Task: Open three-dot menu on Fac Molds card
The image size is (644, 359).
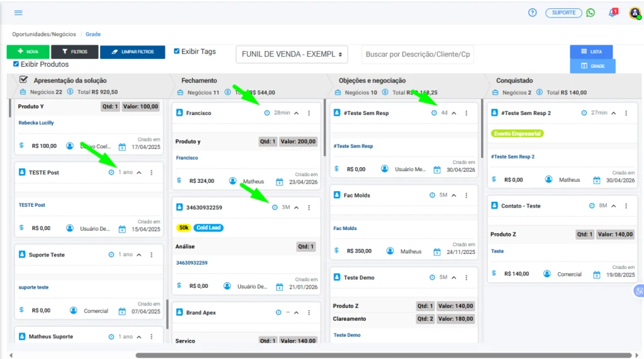Action: pos(466,195)
